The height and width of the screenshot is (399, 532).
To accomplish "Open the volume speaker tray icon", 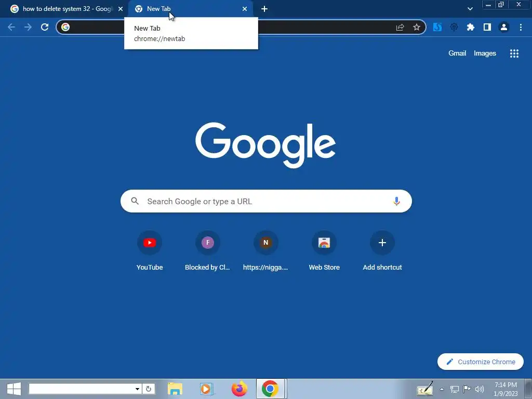I will click(480, 389).
